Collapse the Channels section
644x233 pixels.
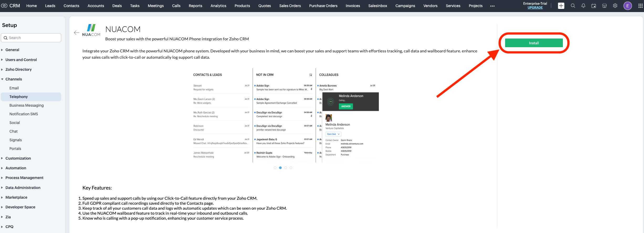[14, 79]
